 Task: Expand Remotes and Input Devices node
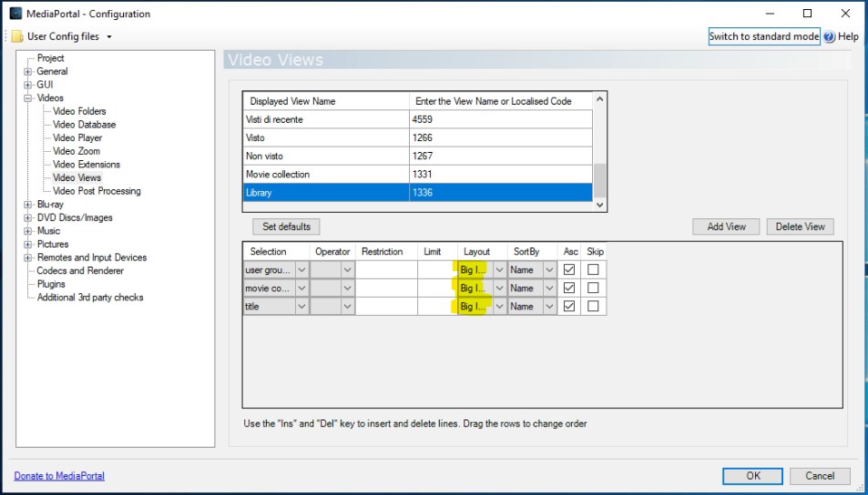(x=27, y=258)
